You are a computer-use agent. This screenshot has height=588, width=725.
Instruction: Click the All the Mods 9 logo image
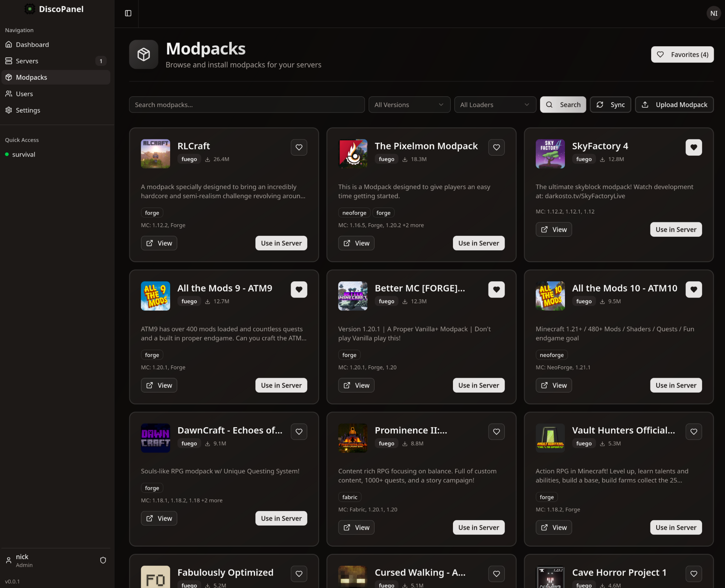coord(156,296)
